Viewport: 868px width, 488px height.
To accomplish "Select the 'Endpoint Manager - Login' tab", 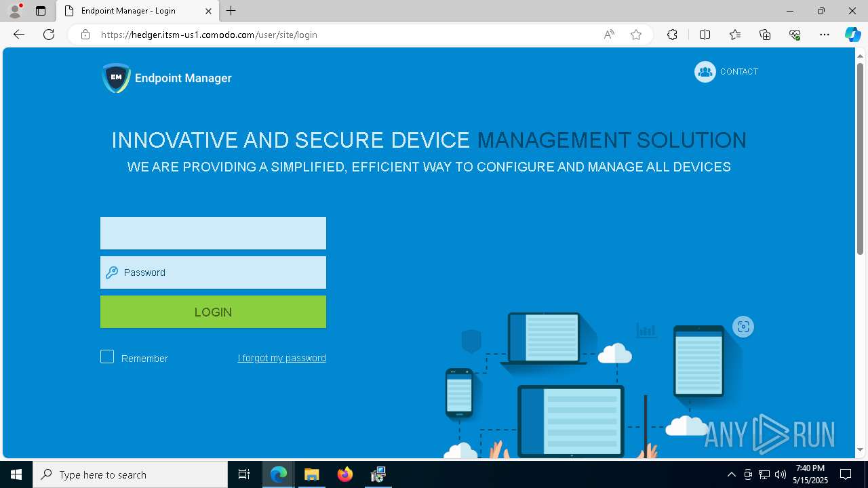I will [x=138, y=11].
